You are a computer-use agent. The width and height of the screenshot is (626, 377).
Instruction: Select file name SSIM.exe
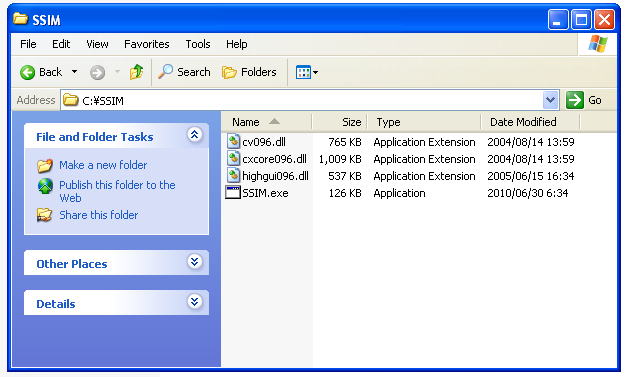265,193
